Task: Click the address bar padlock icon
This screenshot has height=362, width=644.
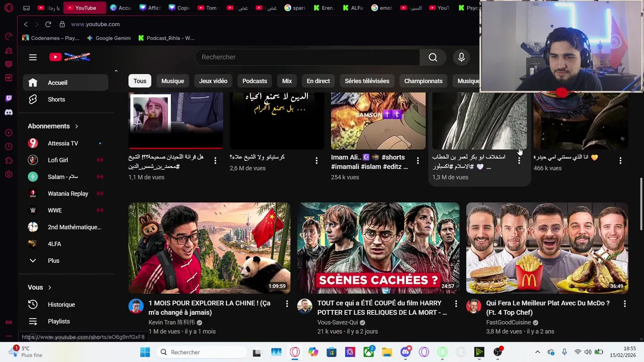Action: (x=62, y=24)
